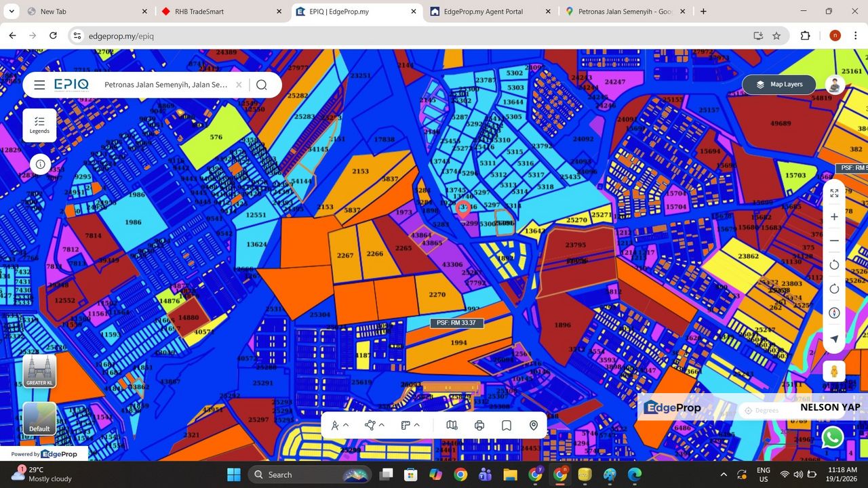Expand the drawing tool options chevron
This screenshot has width=868, height=488.
[347, 425]
